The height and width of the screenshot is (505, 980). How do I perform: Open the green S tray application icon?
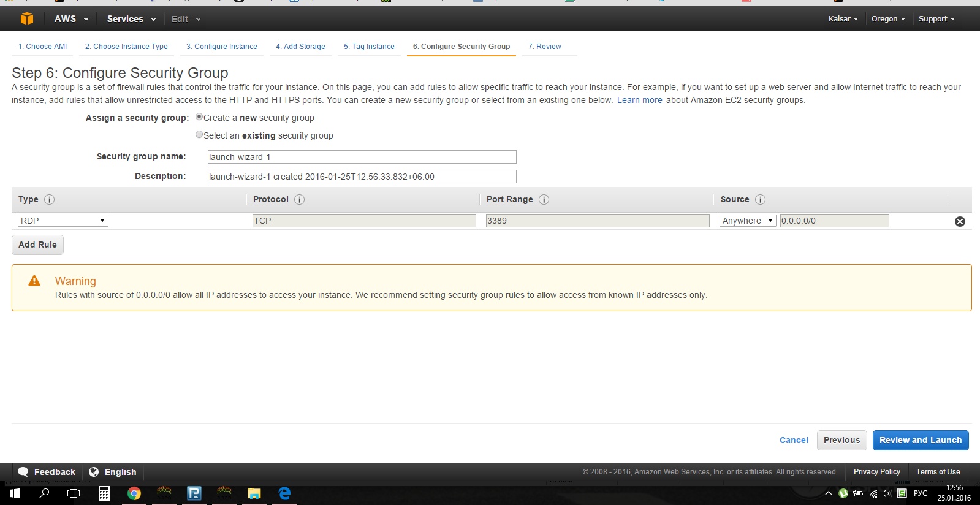click(902, 493)
